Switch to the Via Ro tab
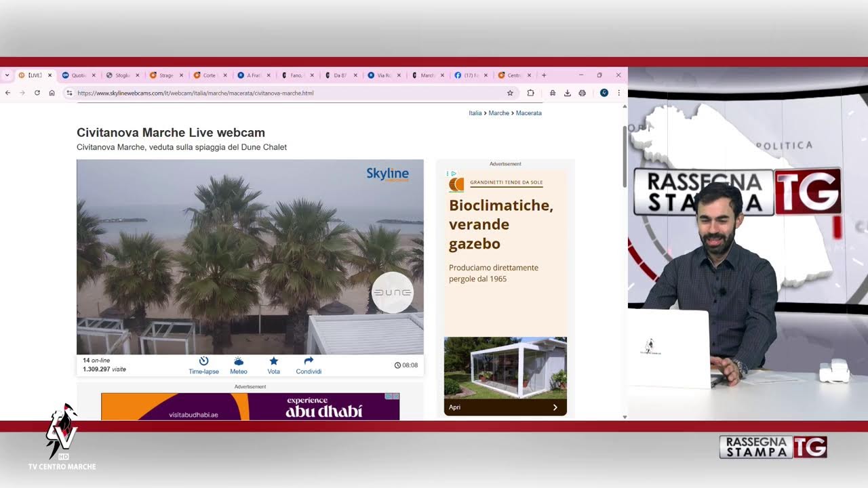This screenshot has width=868, height=488. click(384, 75)
